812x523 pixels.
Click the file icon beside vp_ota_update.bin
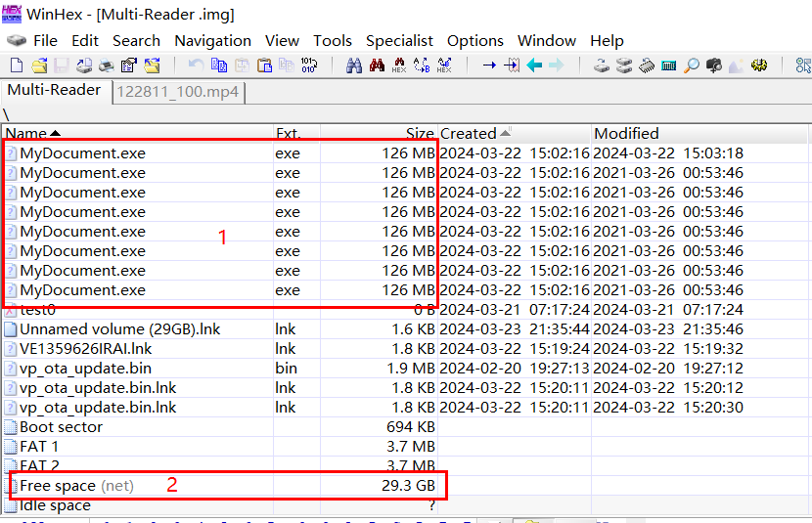11,369
